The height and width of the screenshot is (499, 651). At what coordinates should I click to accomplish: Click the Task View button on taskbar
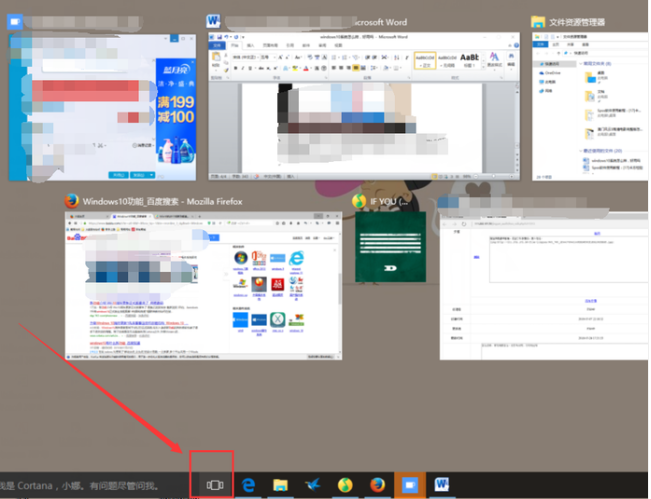point(214,484)
